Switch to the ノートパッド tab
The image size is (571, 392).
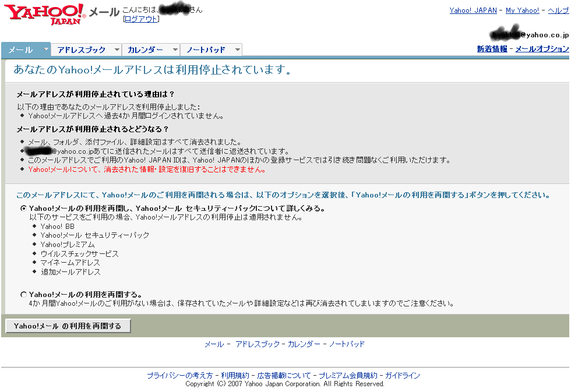click(x=206, y=50)
